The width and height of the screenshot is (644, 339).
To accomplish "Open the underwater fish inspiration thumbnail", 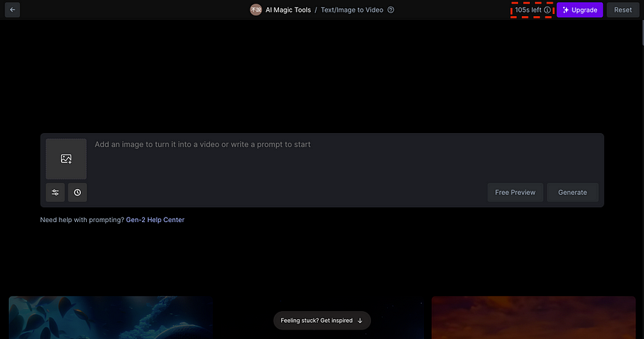I will pyautogui.click(x=111, y=318).
